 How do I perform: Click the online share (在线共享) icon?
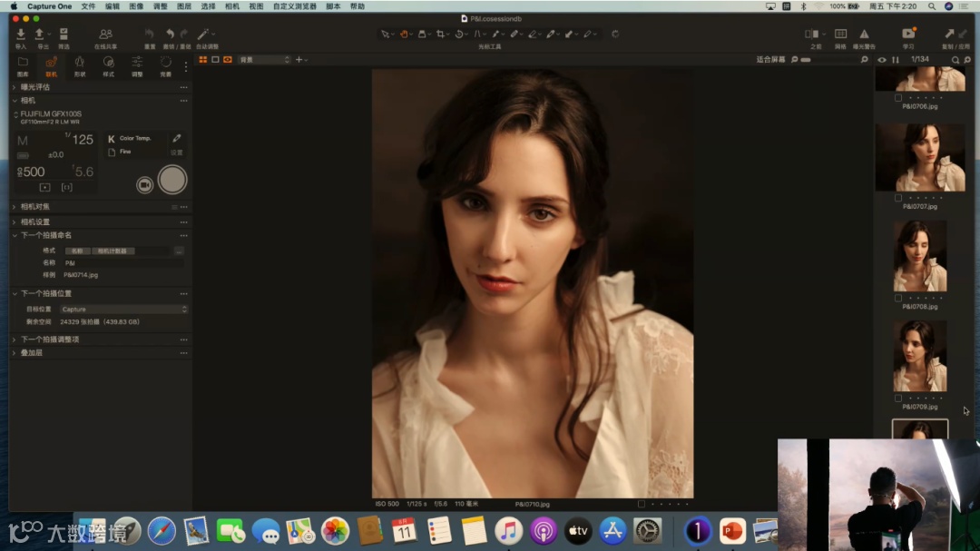pyautogui.click(x=105, y=34)
